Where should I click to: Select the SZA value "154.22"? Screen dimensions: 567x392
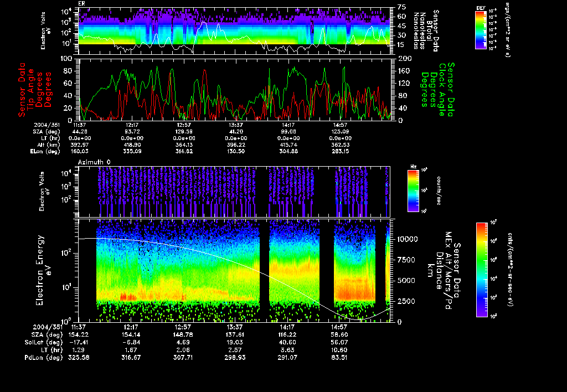(79, 335)
